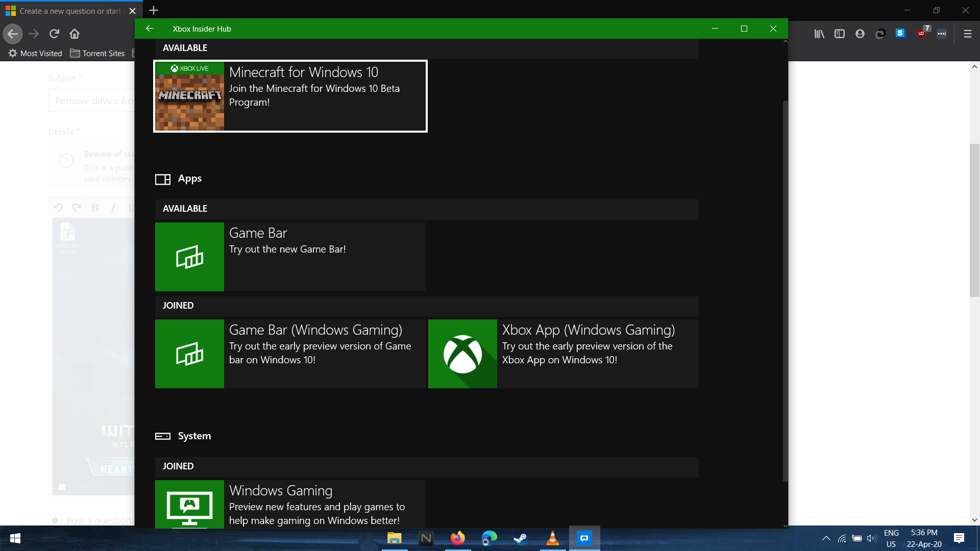
Task: Click the ENG language indicator in taskbar
Action: [x=891, y=538]
